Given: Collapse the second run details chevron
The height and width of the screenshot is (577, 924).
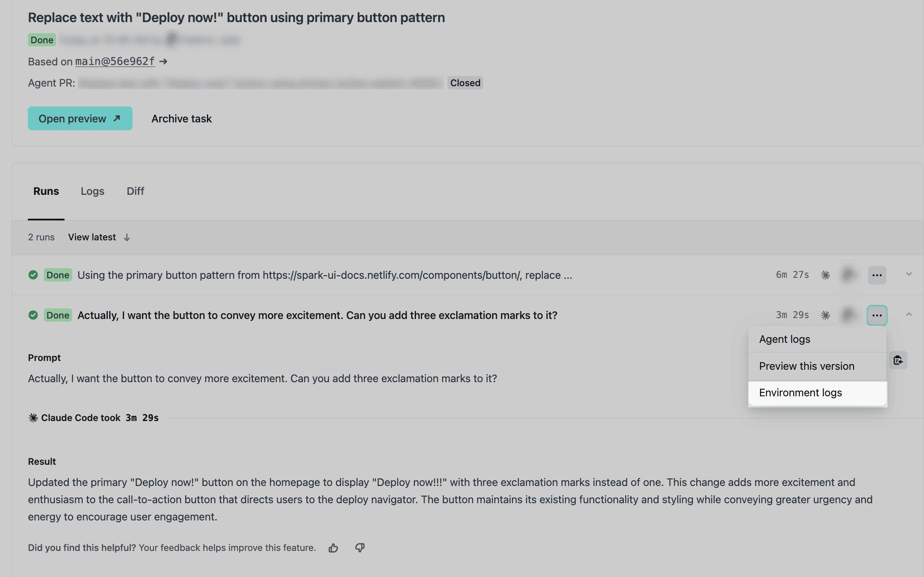Looking at the screenshot, I should [x=909, y=315].
